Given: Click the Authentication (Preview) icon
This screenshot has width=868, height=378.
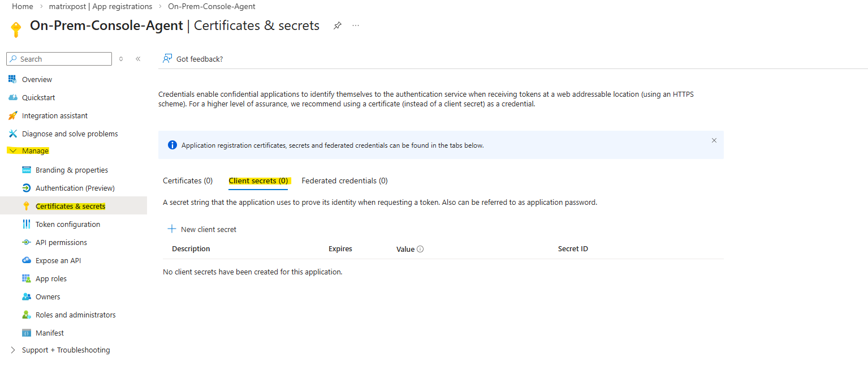Looking at the screenshot, I should [x=26, y=188].
